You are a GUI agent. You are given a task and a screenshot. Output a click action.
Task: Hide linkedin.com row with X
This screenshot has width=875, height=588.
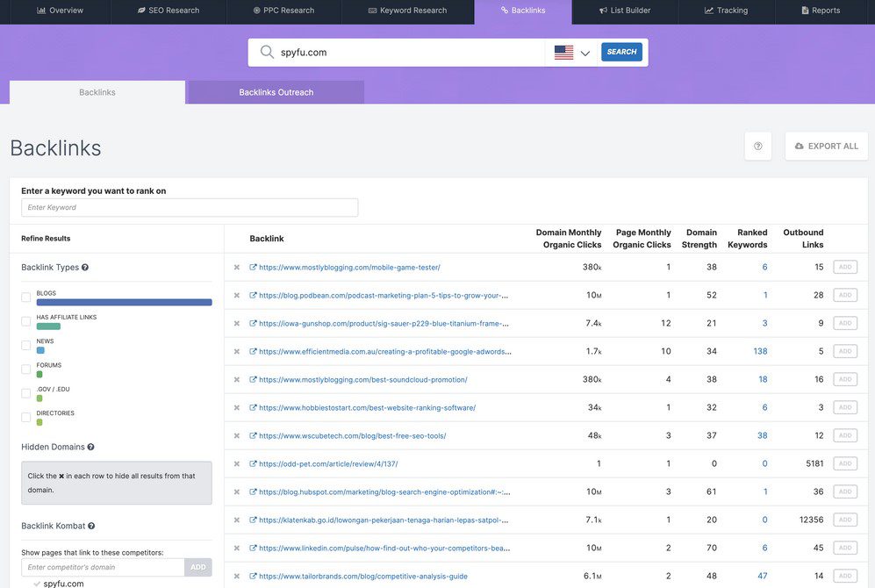point(237,549)
